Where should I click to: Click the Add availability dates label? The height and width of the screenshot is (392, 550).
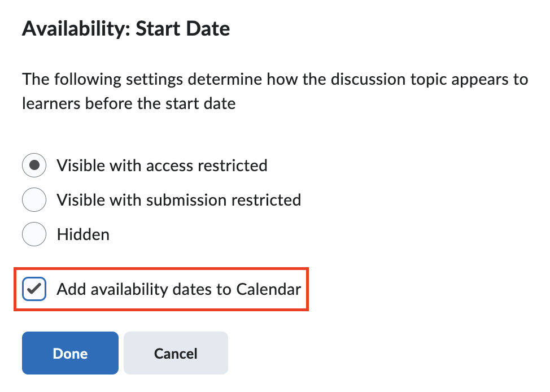tap(178, 289)
